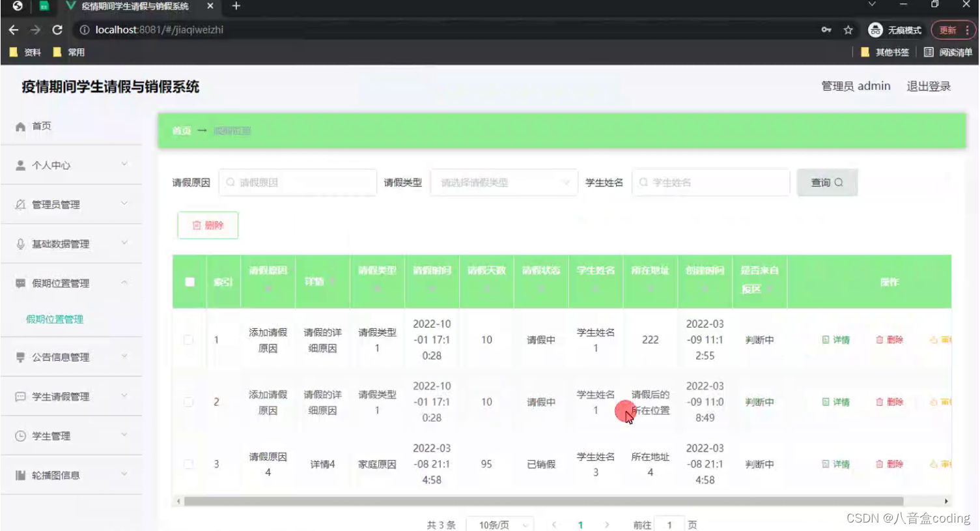Check the checkbox for row 2
This screenshot has height=531, width=980.
tap(188, 402)
